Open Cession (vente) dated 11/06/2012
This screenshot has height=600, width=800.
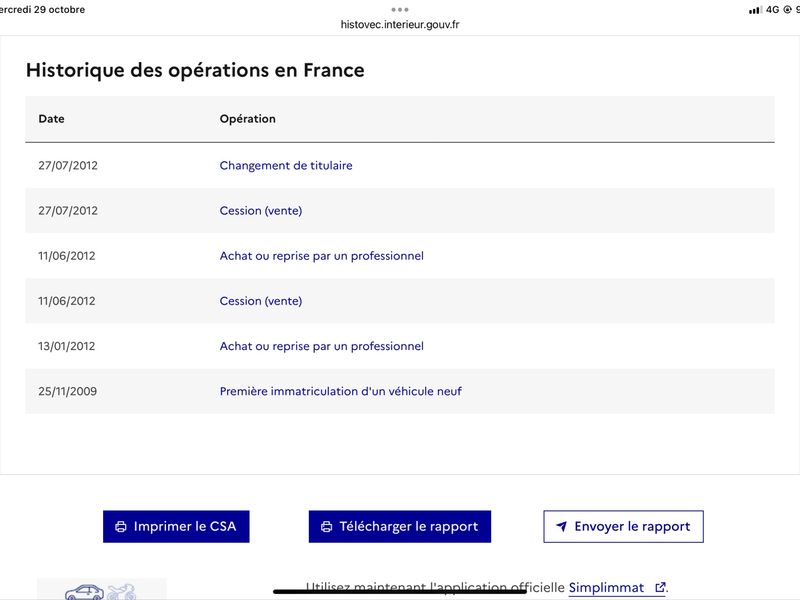point(261,301)
